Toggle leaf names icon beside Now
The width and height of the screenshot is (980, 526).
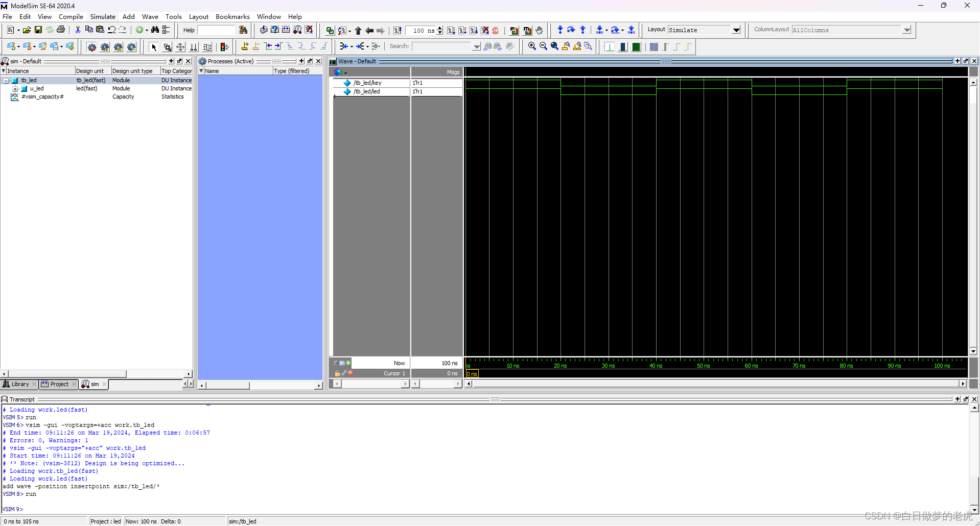point(336,363)
